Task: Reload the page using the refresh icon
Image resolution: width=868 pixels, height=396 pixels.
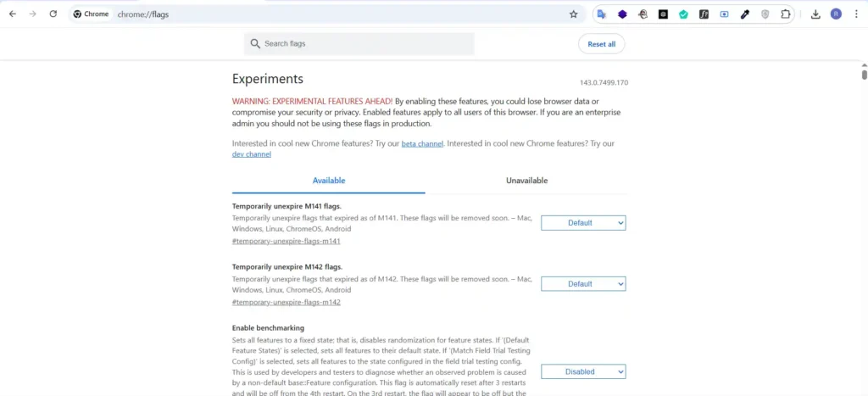Action: [x=53, y=14]
